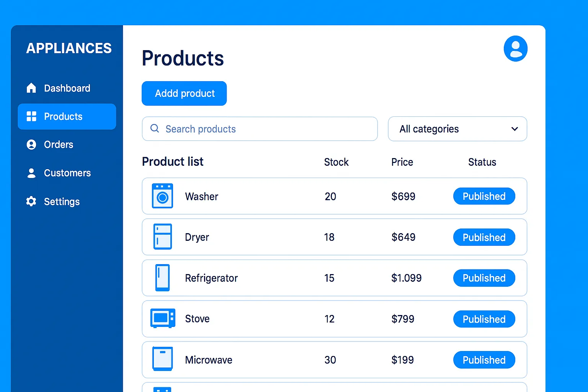Open Settings in the sidebar
The image size is (588, 392).
click(x=67, y=201)
